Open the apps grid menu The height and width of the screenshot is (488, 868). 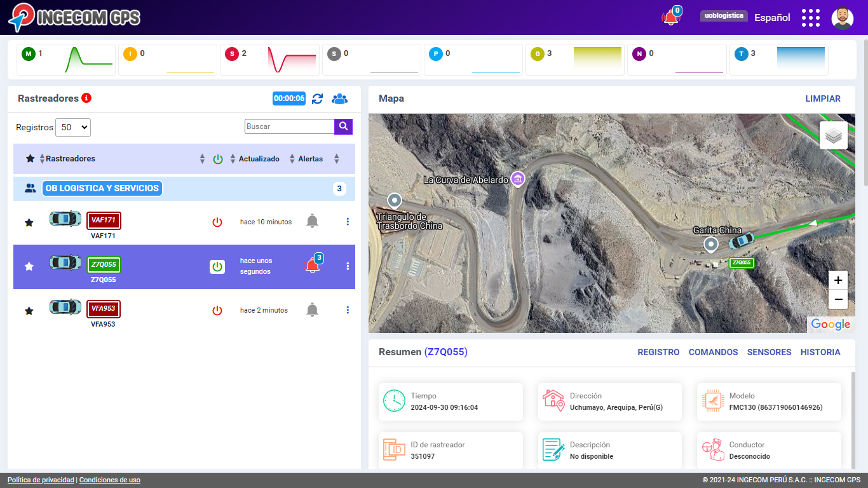tap(810, 18)
